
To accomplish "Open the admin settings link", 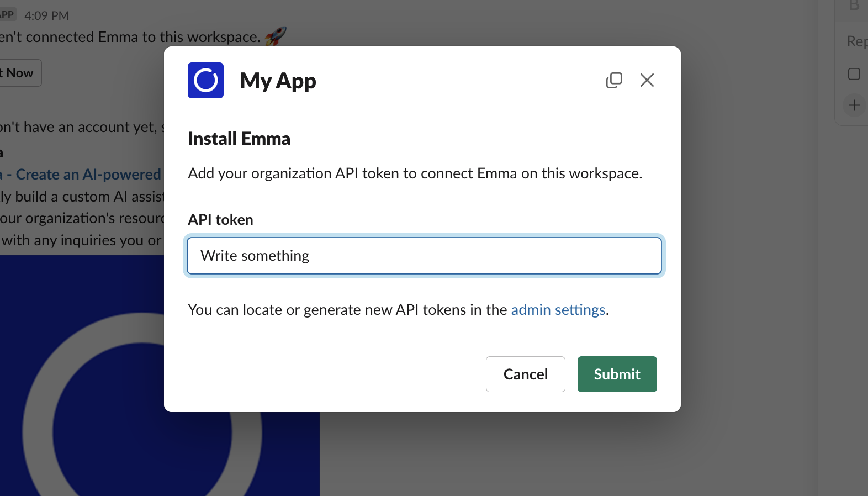I will coord(558,310).
